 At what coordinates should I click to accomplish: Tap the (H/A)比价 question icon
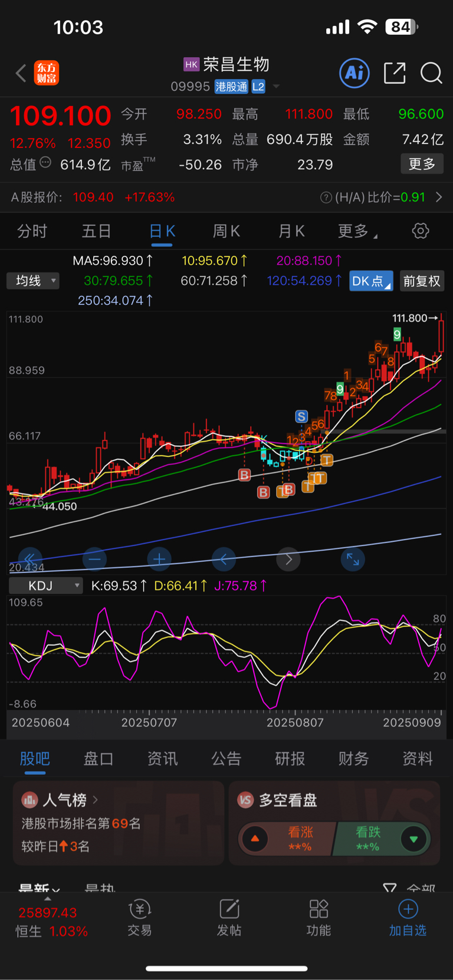[x=326, y=198]
